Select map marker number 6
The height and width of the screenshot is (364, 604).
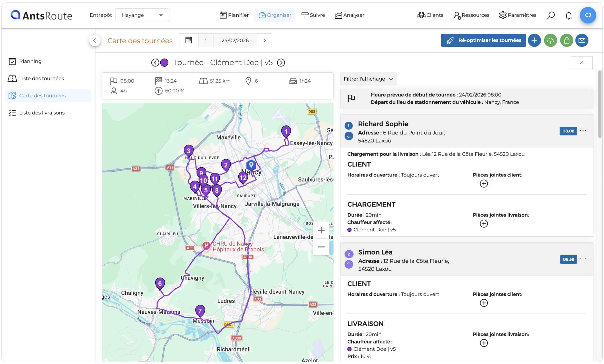tap(160, 284)
